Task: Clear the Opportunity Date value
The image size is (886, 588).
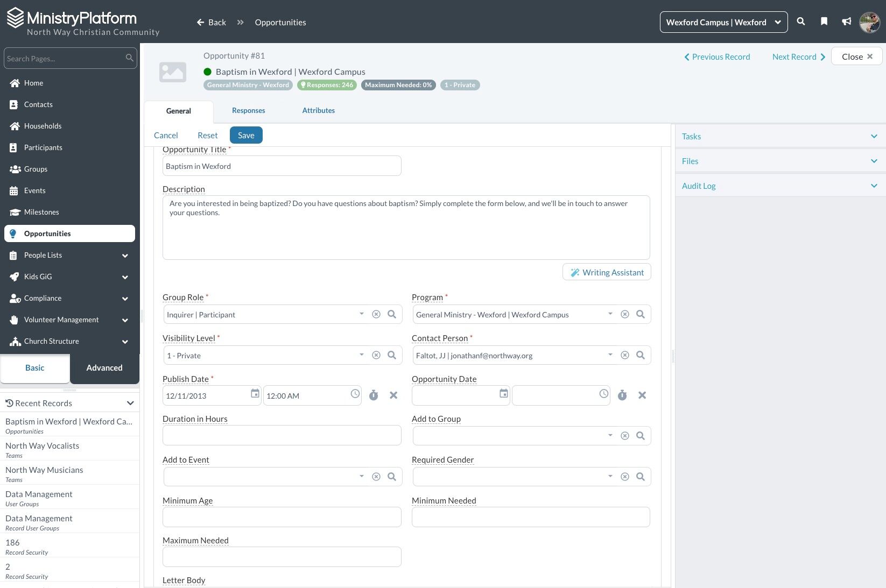Action: (x=642, y=395)
